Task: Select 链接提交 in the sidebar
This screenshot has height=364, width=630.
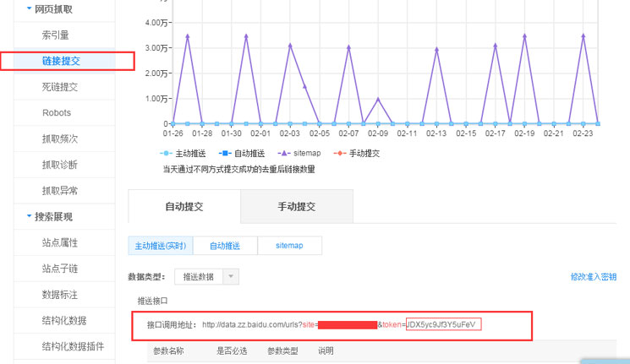Action: point(60,61)
